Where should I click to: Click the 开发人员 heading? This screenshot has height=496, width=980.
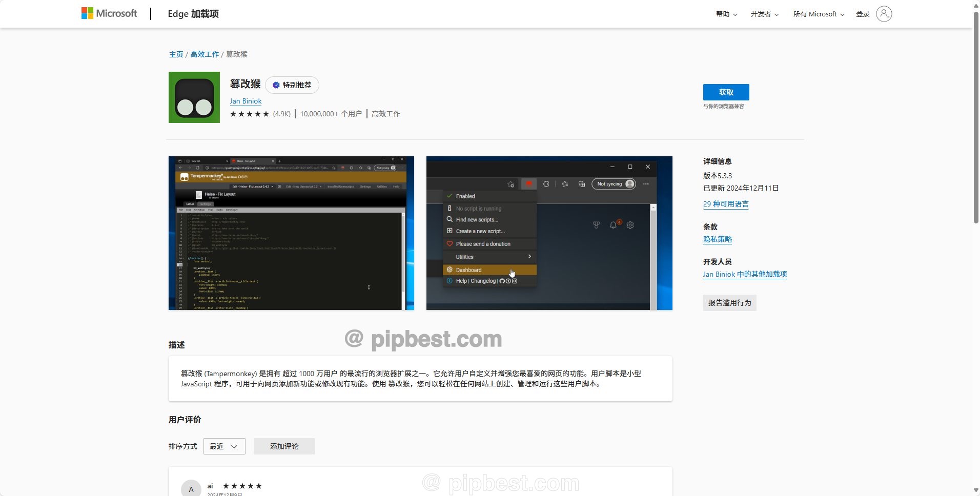718,262
